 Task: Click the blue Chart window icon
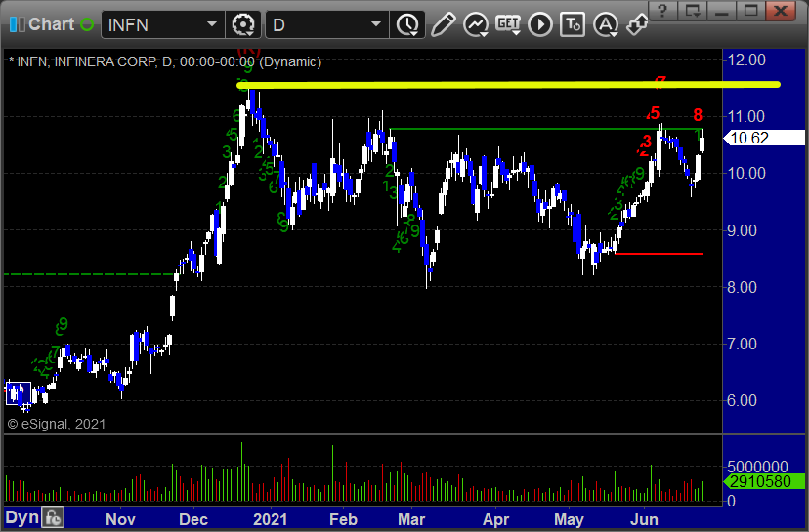tap(17, 24)
